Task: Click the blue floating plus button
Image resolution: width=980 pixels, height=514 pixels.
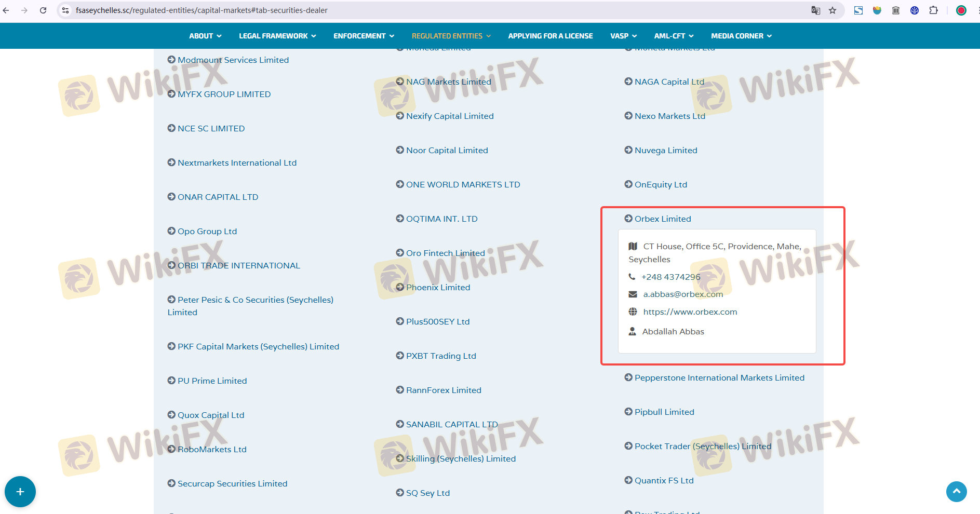Action: point(20,492)
